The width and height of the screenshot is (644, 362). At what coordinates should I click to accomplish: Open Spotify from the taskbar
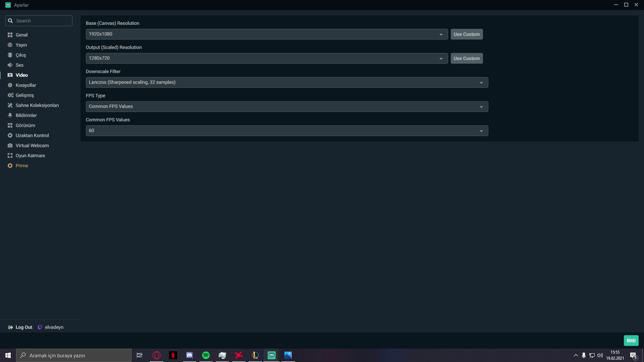(x=206, y=355)
